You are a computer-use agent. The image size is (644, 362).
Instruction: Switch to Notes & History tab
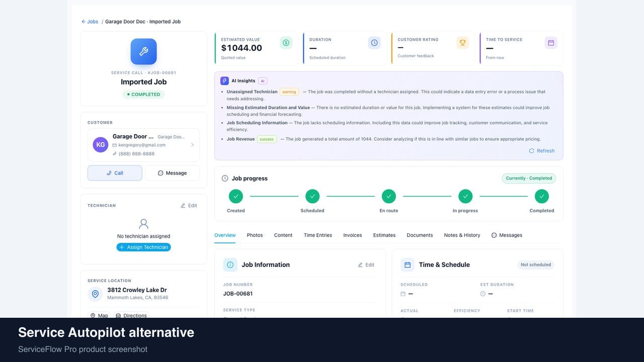tap(462, 235)
